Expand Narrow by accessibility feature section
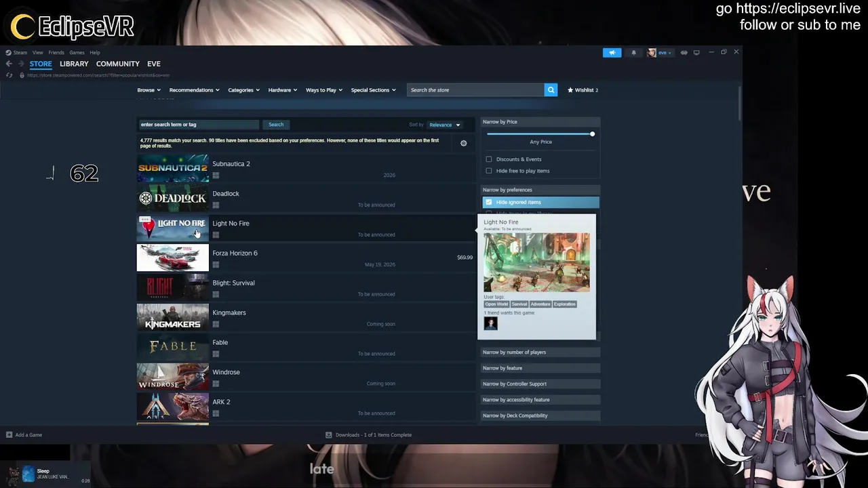Viewport: 868px width, 488px height. click(540, 400)
